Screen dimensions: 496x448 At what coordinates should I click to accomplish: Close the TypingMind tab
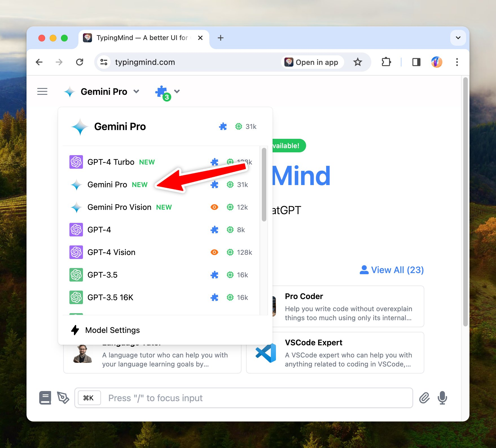coord(200,38)
